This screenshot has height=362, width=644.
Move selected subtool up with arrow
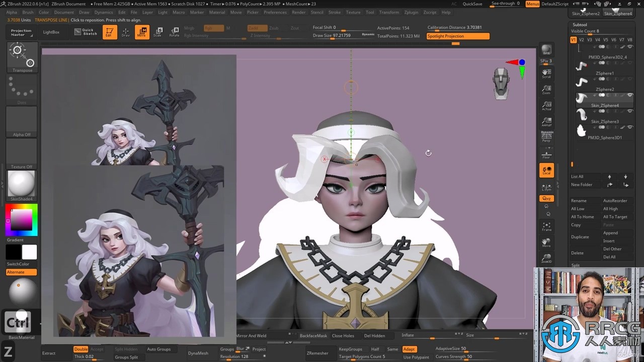(x=609, y=176)
